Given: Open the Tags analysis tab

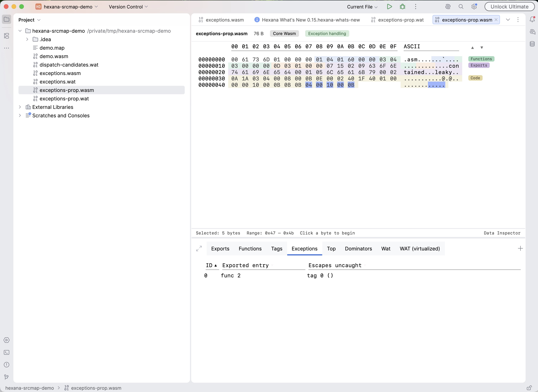Looking at the screenshot, I should pos(277,249).
